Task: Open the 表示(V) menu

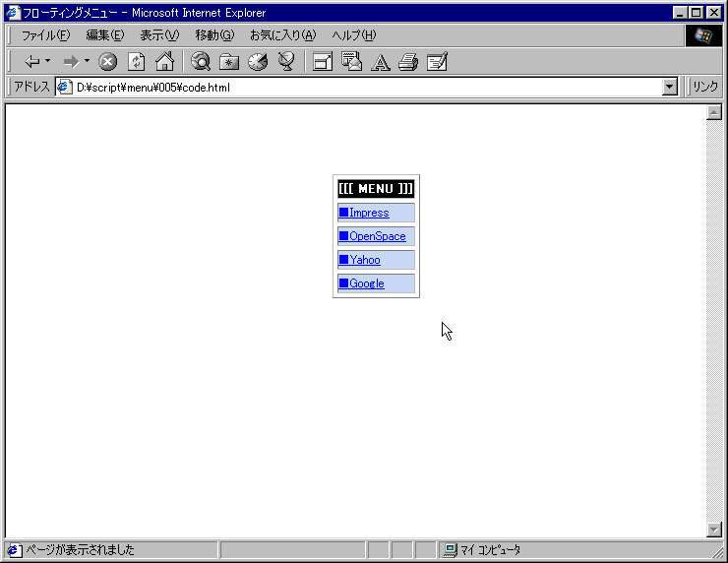Action: (x=159, y=35)
